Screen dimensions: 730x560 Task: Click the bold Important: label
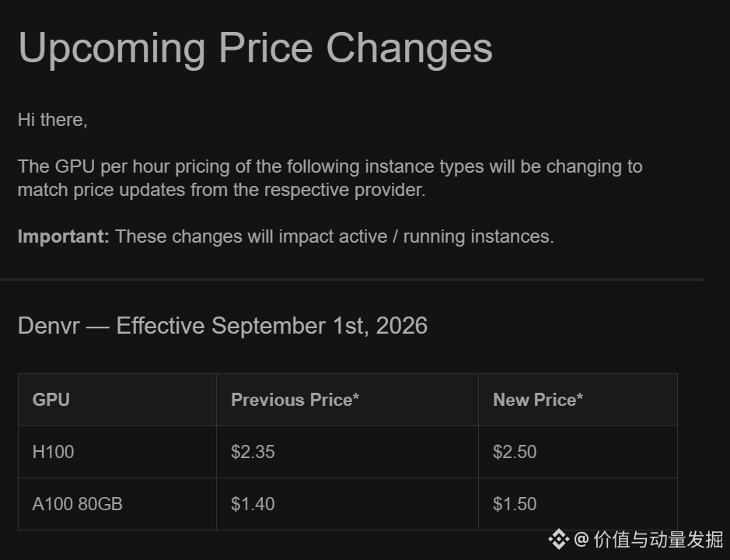63,236
